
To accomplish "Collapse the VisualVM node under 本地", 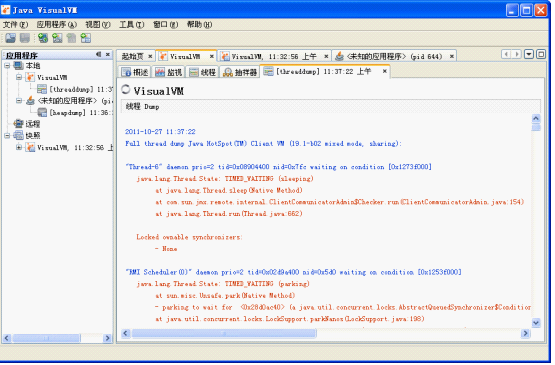I will pyautogui.click(x=19, y=77).
